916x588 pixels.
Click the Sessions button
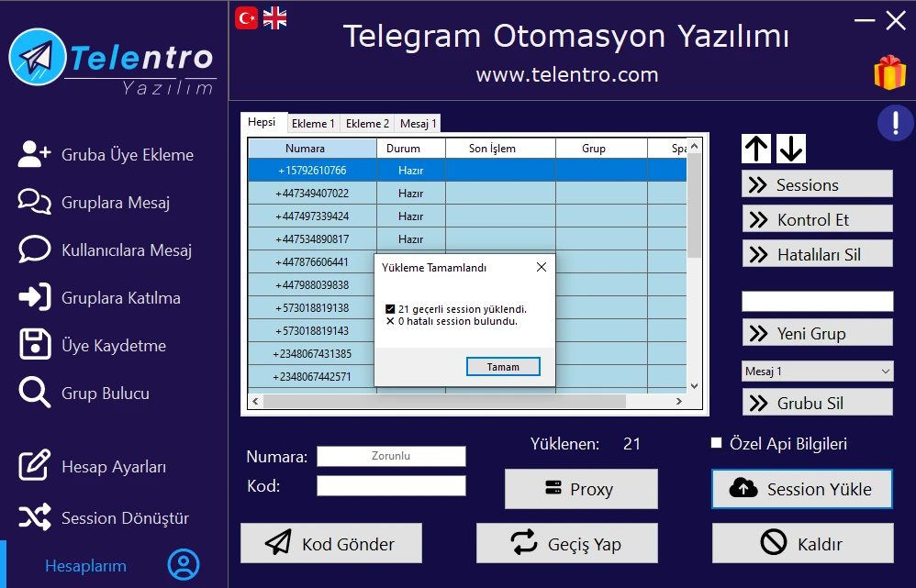(817, 184)
